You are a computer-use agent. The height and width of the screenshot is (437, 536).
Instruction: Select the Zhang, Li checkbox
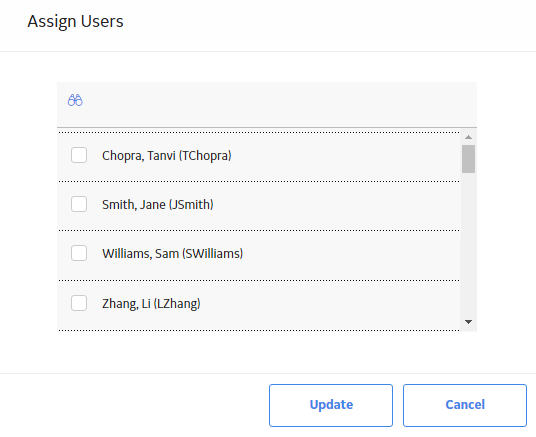click(79, 303)
